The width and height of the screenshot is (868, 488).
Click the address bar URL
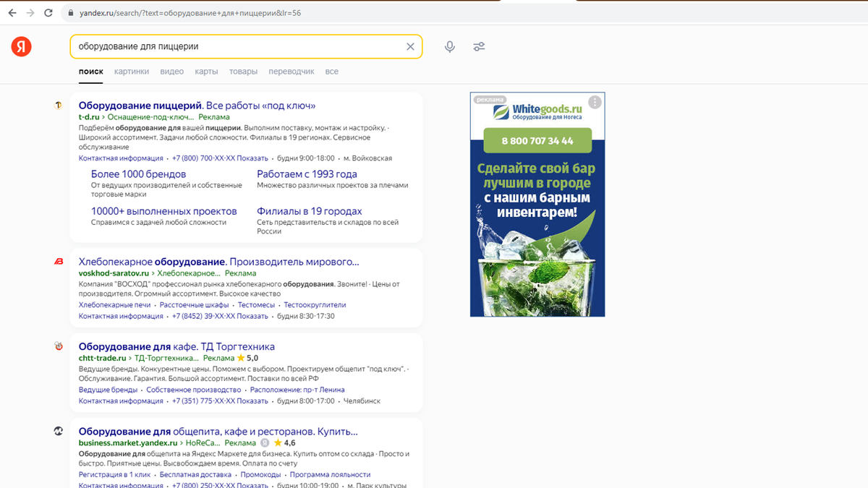click(x=190, y=13)
